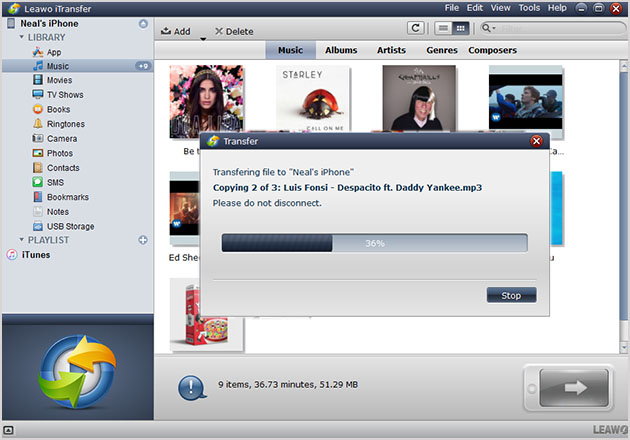The image size is (630, 440).
Task: Click the Delete button
Action: pos(234,31)
